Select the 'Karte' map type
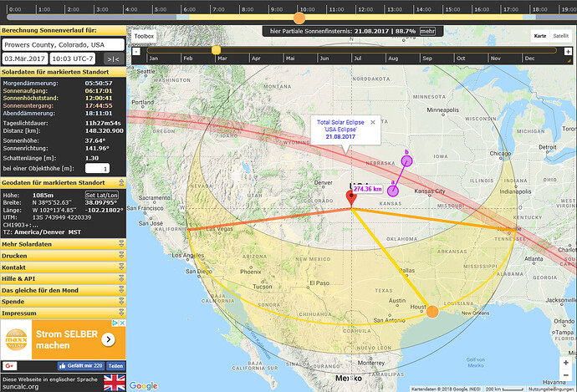577x392 pixels. 540,36
